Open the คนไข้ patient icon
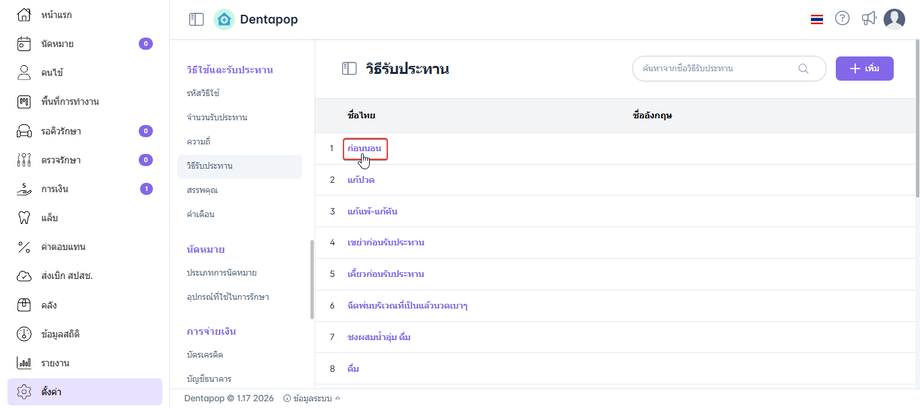The width and height of the screenshot is (920, 408). (24, 73)
